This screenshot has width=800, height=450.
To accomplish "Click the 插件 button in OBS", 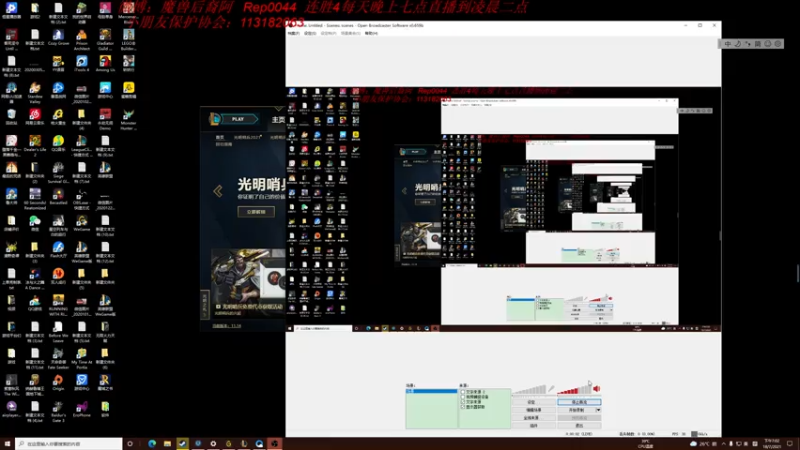I will click(534, 426).
